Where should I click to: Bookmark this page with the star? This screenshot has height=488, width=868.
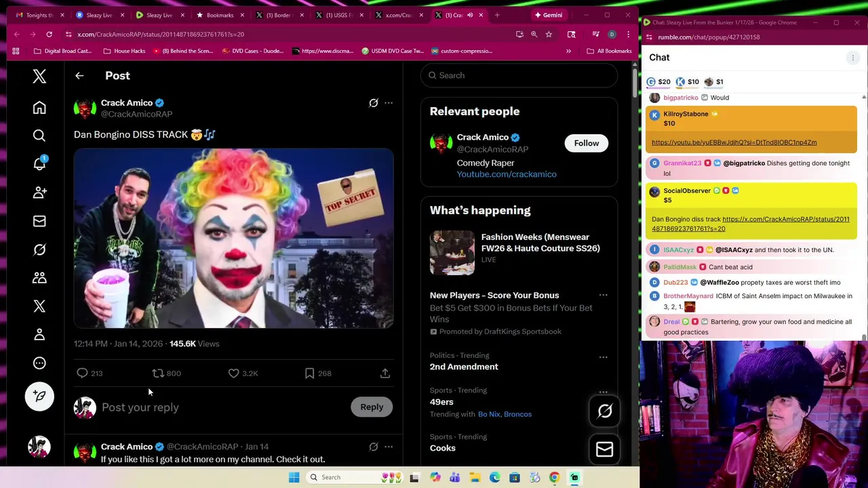click(549, 34)
